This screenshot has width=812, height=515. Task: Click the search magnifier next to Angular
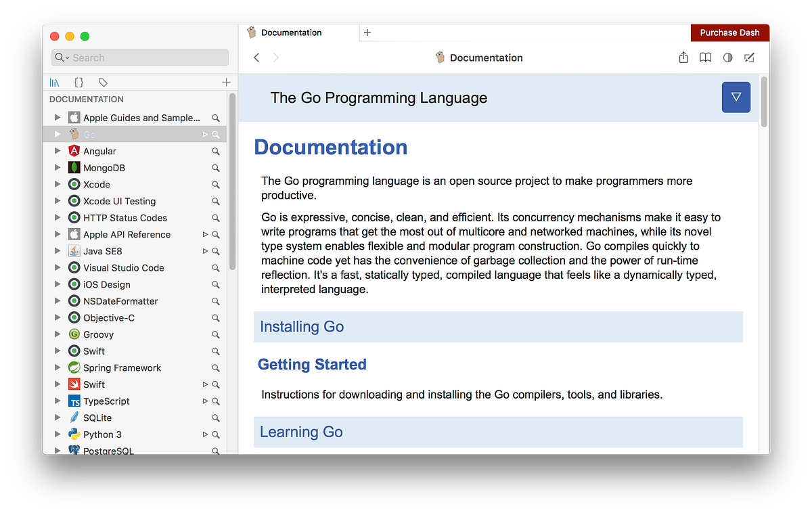point(215,151)
